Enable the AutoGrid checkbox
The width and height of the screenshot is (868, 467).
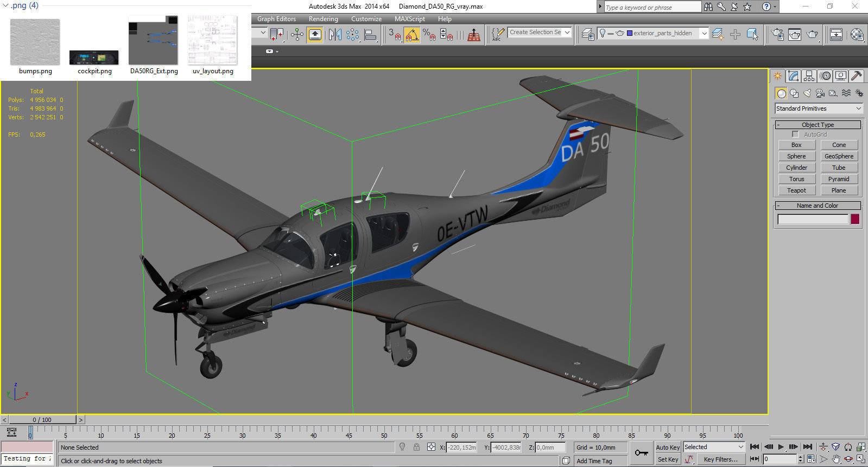(796, 135)
